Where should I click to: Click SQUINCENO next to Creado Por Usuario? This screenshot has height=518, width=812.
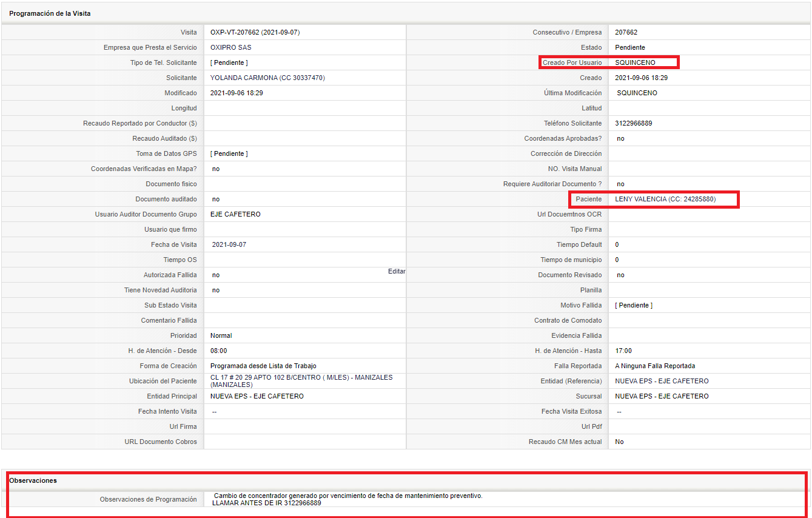coord(635,62)
